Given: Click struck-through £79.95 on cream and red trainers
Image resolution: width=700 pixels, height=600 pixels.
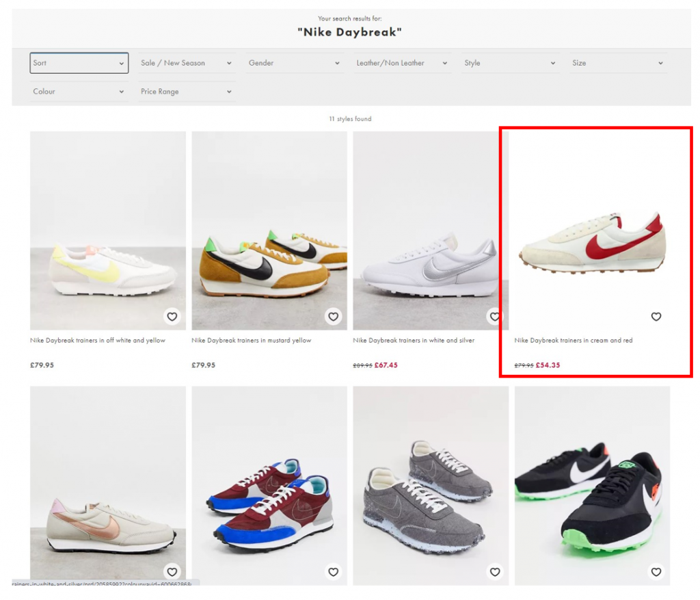Looking at the screenshot, I should 524,365.
